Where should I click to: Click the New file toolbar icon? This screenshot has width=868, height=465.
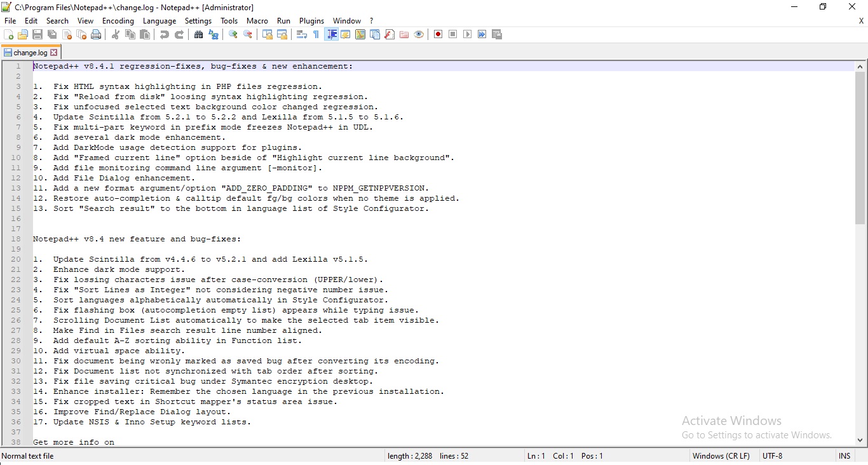(8, 34)
